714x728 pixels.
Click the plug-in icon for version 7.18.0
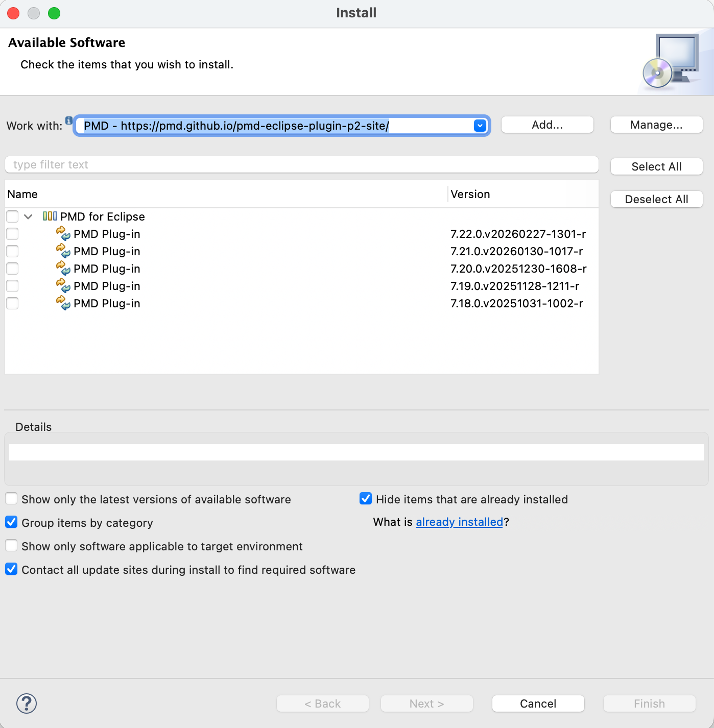63,303
